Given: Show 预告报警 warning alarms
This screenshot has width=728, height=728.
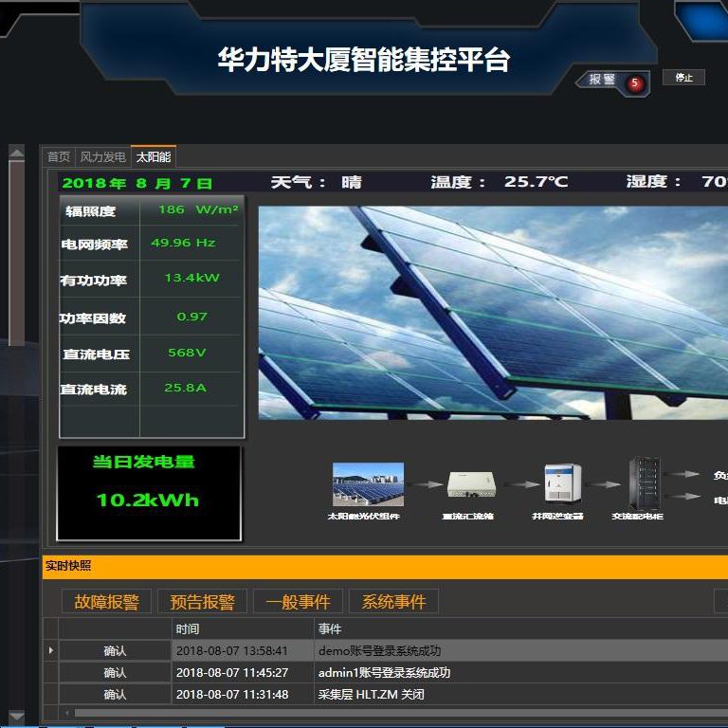Looking at the screenshot, I should tap(203, 602).
